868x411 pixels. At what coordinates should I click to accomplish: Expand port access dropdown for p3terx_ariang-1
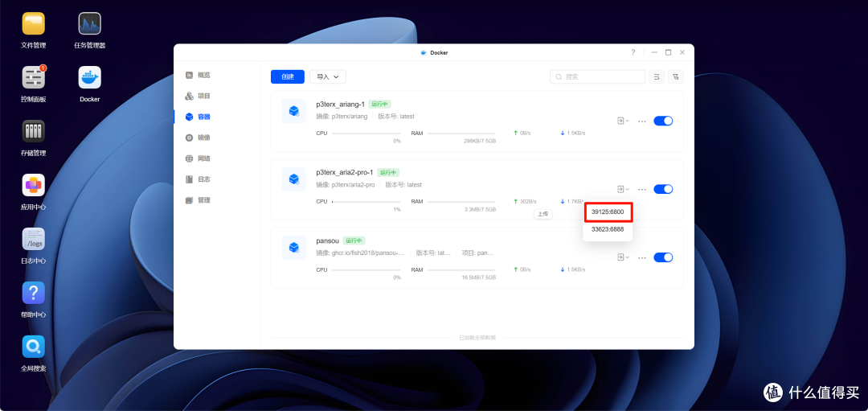coord(623,121)
